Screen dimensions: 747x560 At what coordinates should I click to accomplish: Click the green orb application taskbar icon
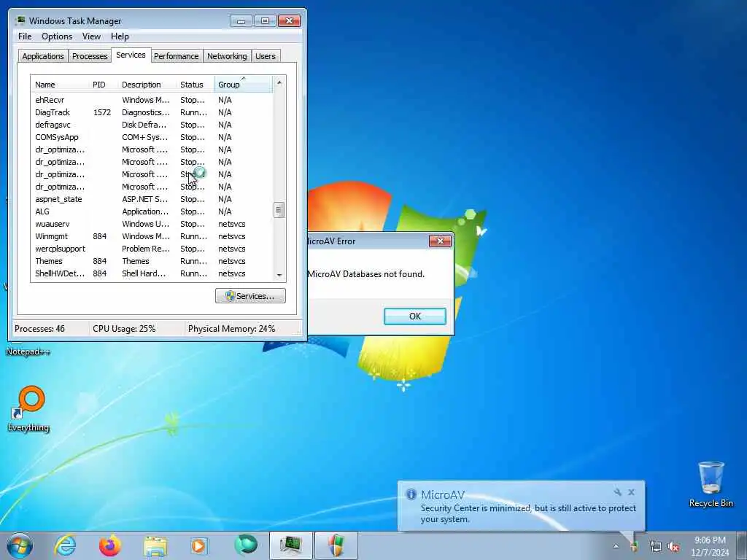[246, 545]
